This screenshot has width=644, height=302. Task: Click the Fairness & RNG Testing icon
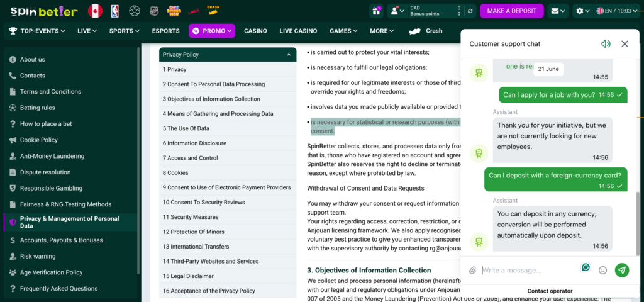point(13,204)
